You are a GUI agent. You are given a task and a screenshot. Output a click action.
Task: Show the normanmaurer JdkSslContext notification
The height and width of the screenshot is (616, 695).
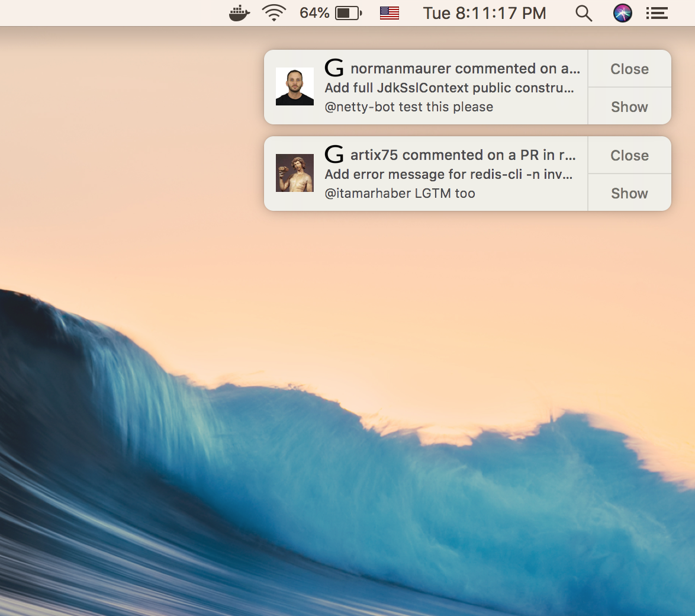click(629, 107)
